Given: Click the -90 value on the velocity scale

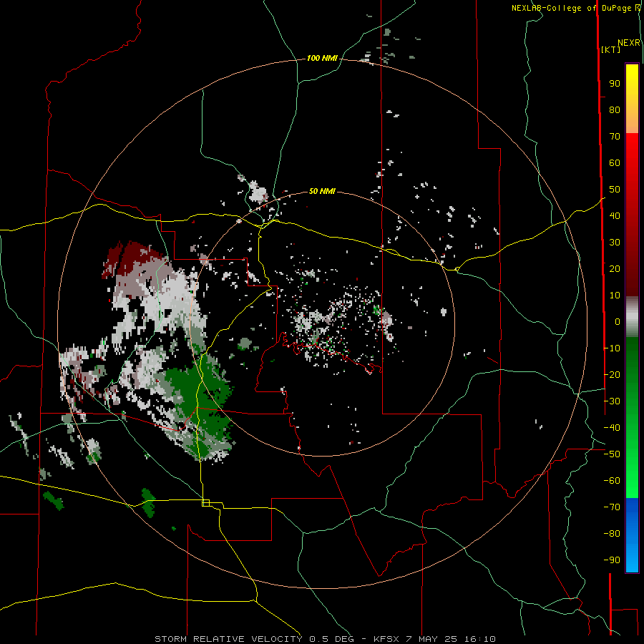Looking at the screenshot, I should (612, 560).
